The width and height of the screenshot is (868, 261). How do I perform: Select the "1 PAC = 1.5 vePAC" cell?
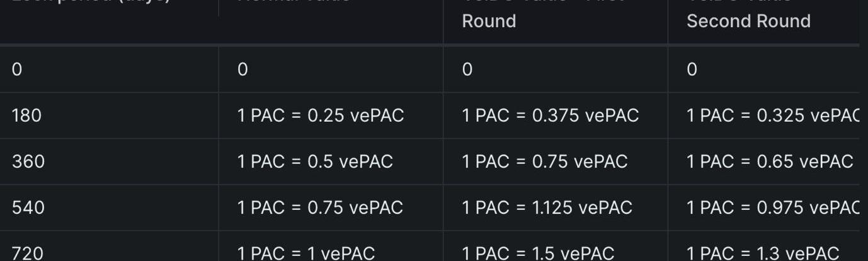pyautogui.click(x=538, y=253)
